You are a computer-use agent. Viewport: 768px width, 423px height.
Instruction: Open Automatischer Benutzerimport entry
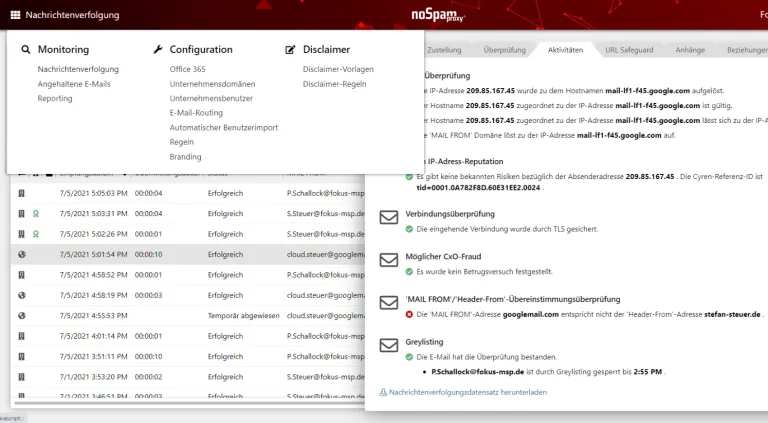pos(224,128)
